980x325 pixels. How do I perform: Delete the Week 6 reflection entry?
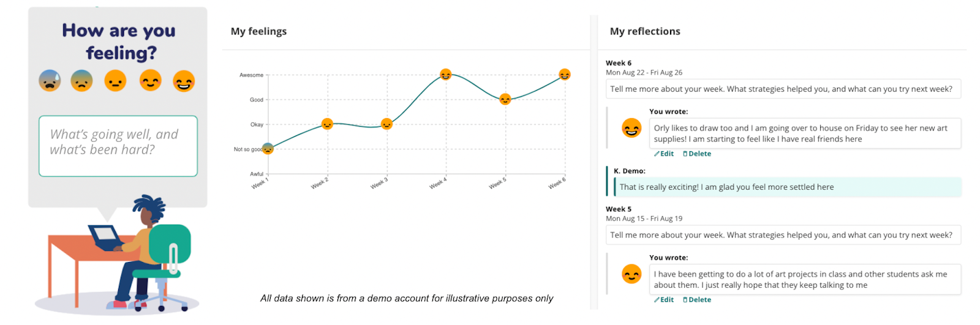coord(697,154)
